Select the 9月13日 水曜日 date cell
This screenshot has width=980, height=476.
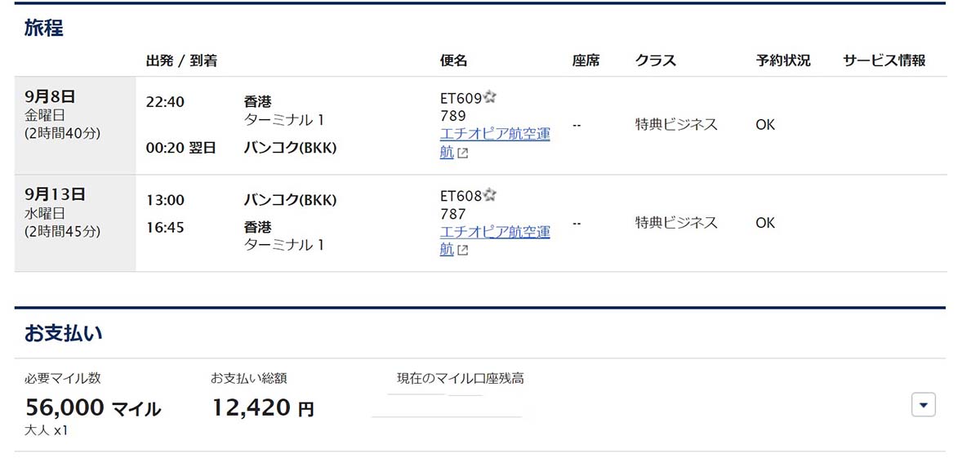[x=75, y=223]
